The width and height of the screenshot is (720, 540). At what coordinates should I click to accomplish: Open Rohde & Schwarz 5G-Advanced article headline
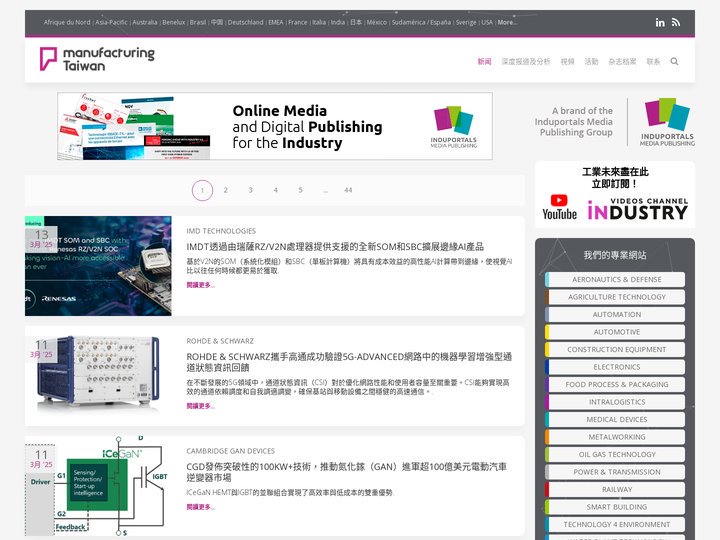click(349, 362)
